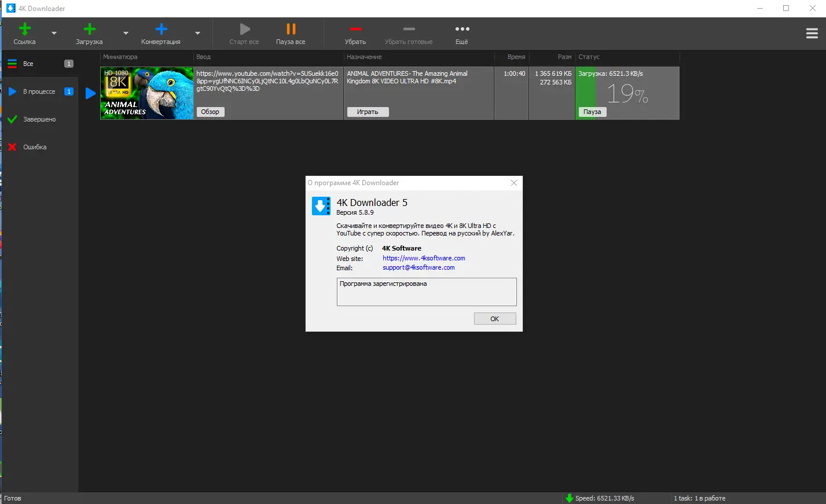Click the 4K Downloader title bar app icon
This screenshot has width=826, height=504.
click(10, 8)
